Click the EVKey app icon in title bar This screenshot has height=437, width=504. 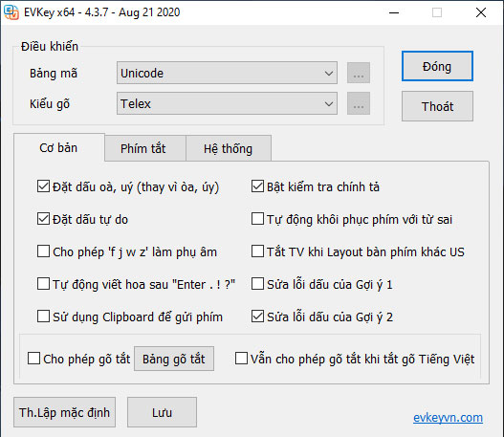pyautogui.click(x=11, y=12)
